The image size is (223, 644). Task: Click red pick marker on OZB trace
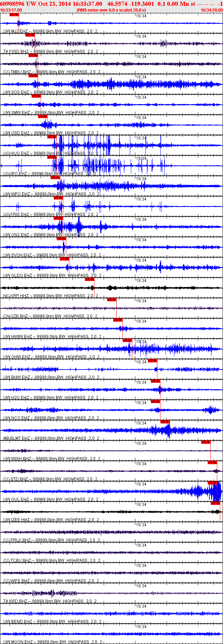(x=112, y=300)
